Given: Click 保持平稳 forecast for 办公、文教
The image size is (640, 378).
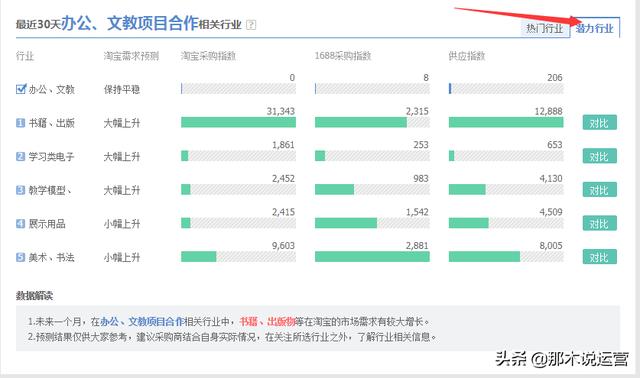Looking at the screenshot, I should pos(122,89).
